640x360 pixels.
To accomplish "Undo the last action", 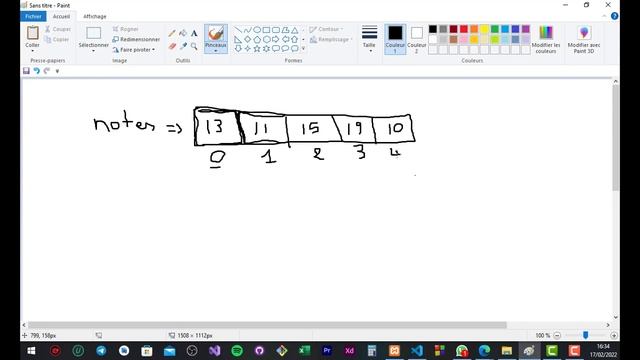I will pos(36,71).
